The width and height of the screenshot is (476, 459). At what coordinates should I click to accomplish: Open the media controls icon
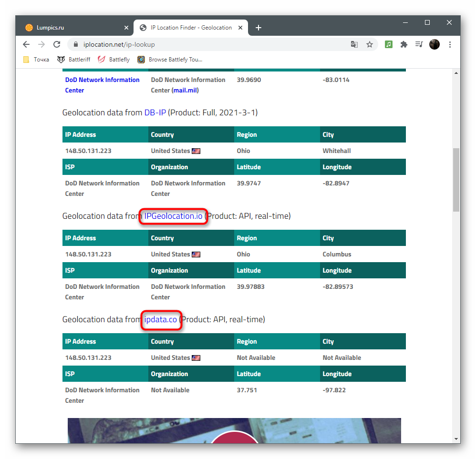pyautogui.click(x=419, y=44)
